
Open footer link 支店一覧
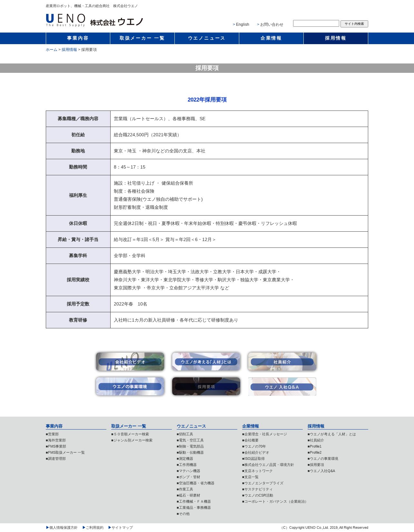250,477
